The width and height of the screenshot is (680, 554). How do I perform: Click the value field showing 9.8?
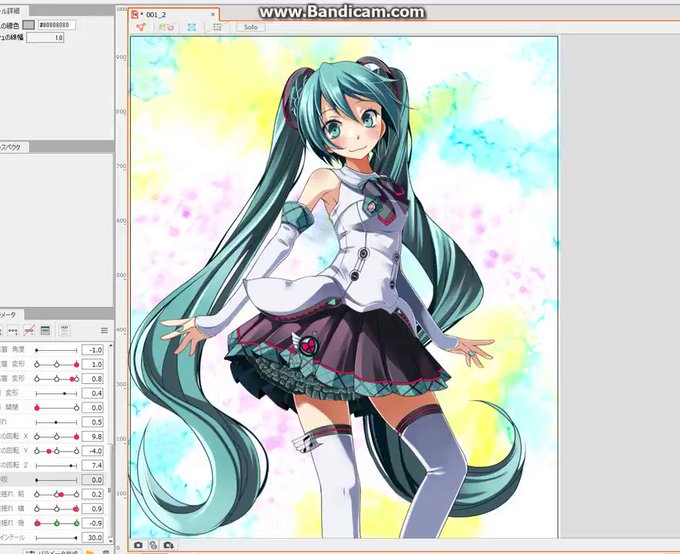pos(92,436)
